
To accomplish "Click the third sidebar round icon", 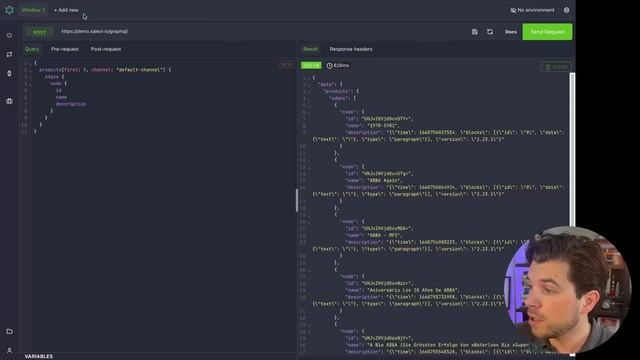I will pyautogui.click(x=9, y=73).
